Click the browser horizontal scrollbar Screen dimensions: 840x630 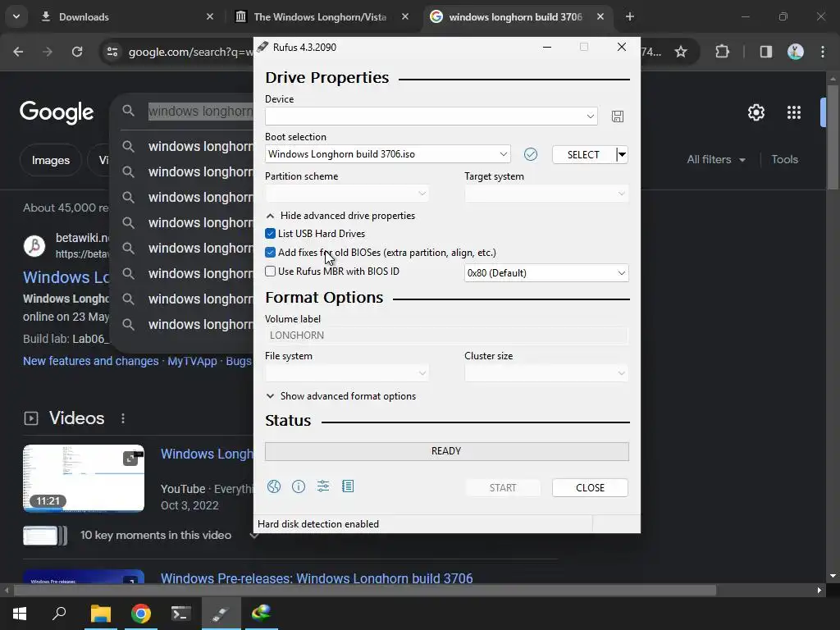(x=365, y=591)
